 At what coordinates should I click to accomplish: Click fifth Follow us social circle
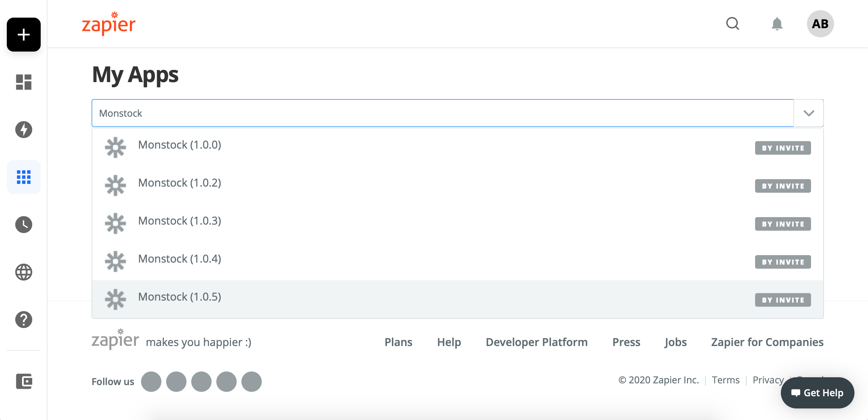(x=252, y=382)
